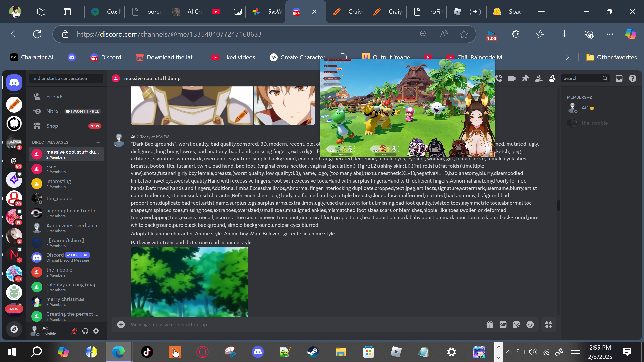Viewport: 644px width, 362px height.
Task: Start a video call
Action: point(512,78)
